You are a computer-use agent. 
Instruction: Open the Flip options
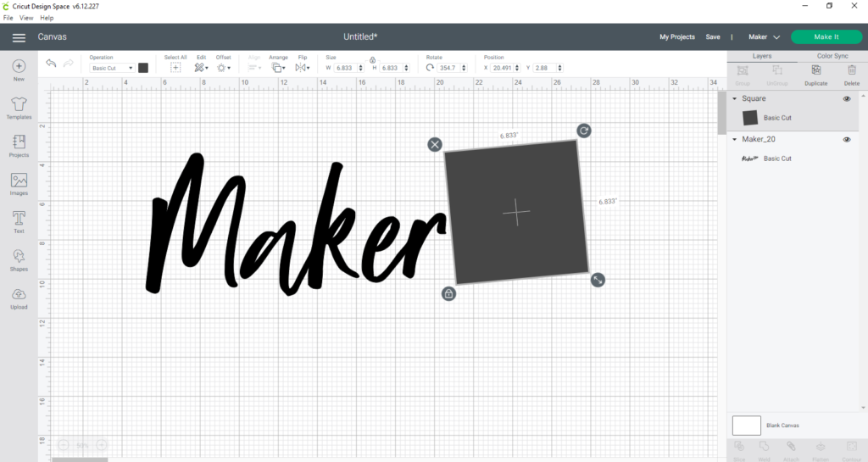pyautogui.click(x=303, y=68)
